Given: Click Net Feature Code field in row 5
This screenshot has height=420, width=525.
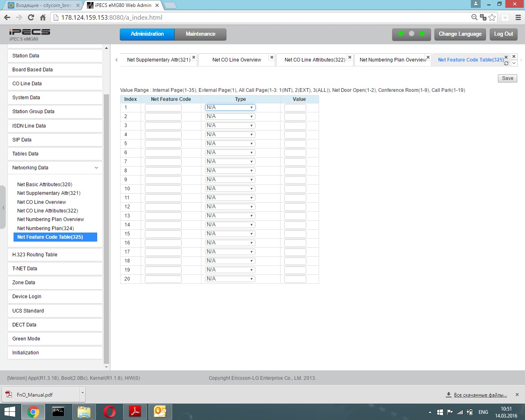Looking at the screenshot, I should click(163, 144).
